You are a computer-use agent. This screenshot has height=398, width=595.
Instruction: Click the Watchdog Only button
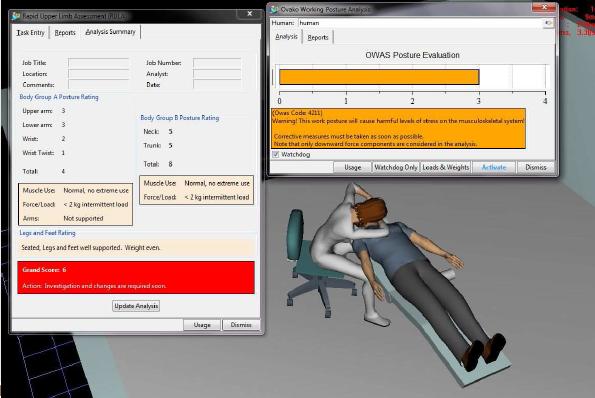[396, 167]
